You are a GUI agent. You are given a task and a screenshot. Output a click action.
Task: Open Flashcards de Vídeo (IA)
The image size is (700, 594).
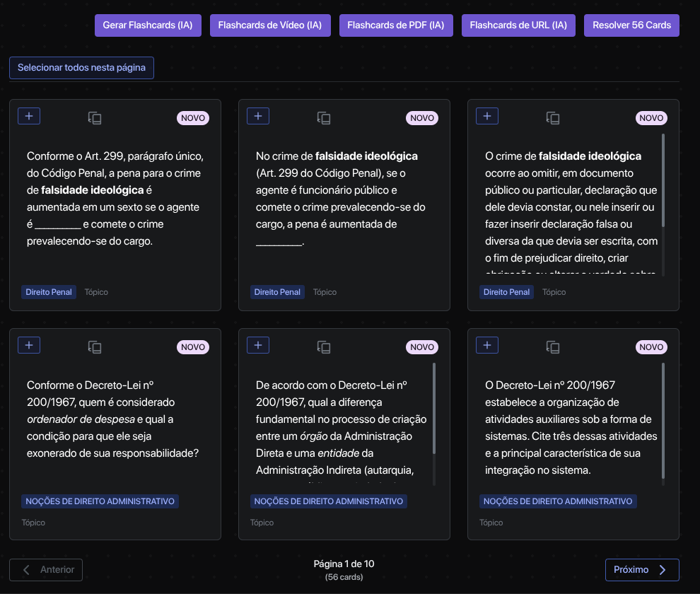pyautogui.click(x=270, y=25)
